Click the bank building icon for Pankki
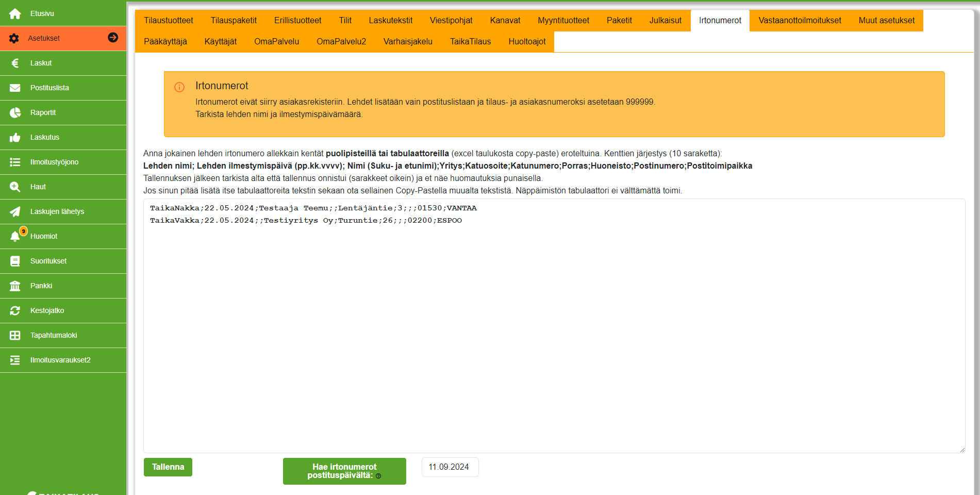Screen dimensions: 980x495 tap(15, 286)
